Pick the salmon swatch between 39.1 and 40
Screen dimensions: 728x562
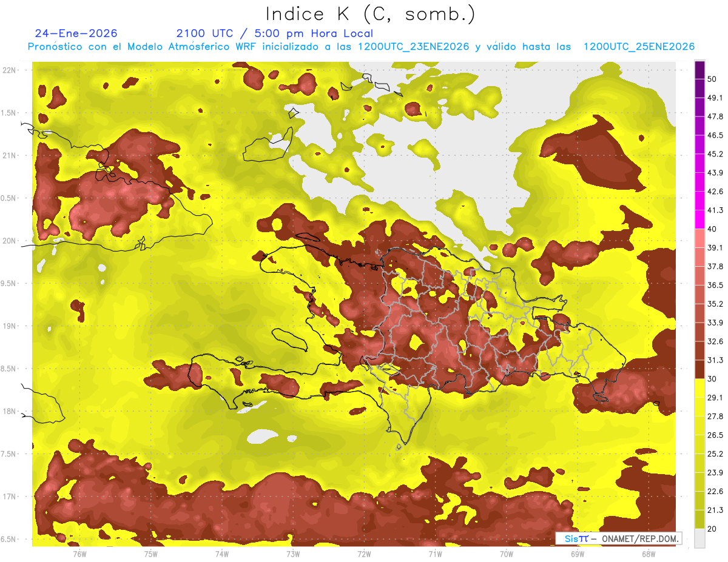tap(699, 238)
